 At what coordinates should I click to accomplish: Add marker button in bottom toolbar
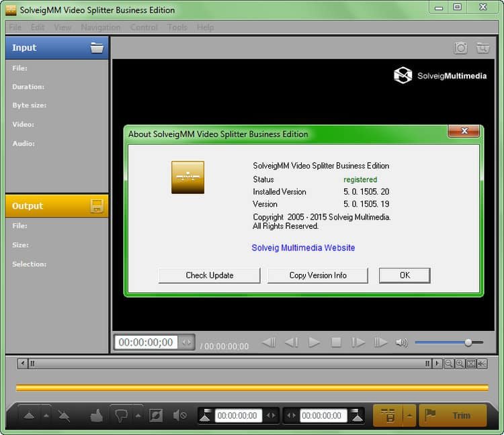29,416
